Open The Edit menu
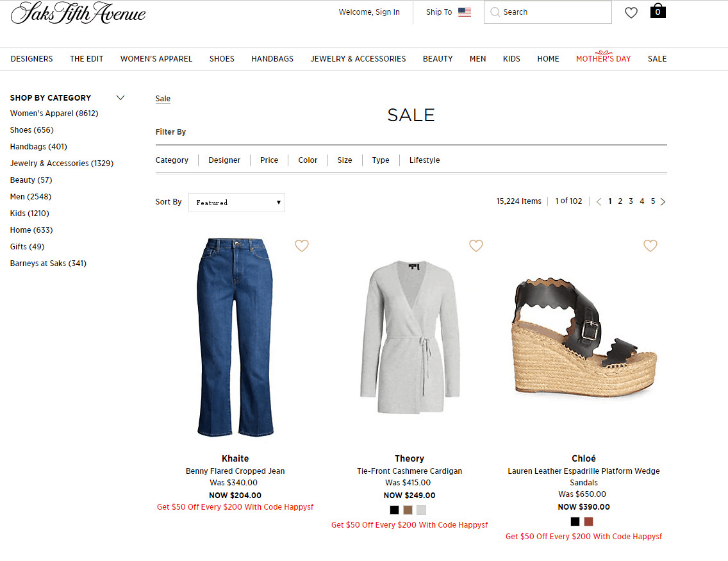Viewport: 728px width, 561px height. pos(87,59)
